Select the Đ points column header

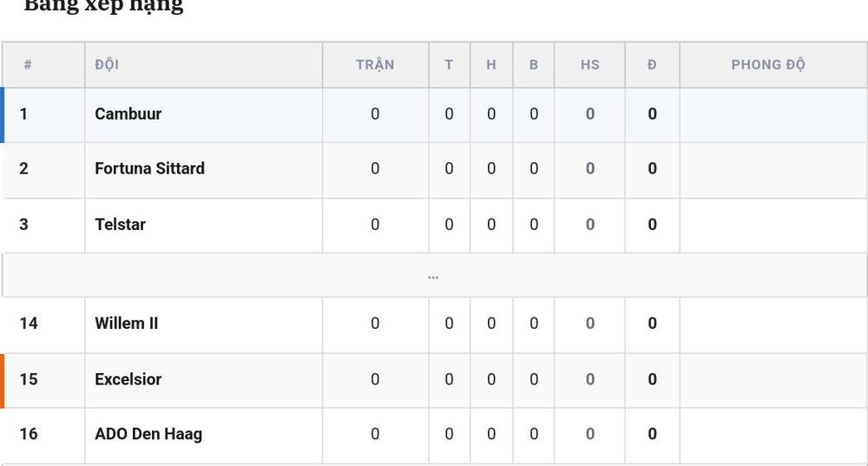point(652,65)
